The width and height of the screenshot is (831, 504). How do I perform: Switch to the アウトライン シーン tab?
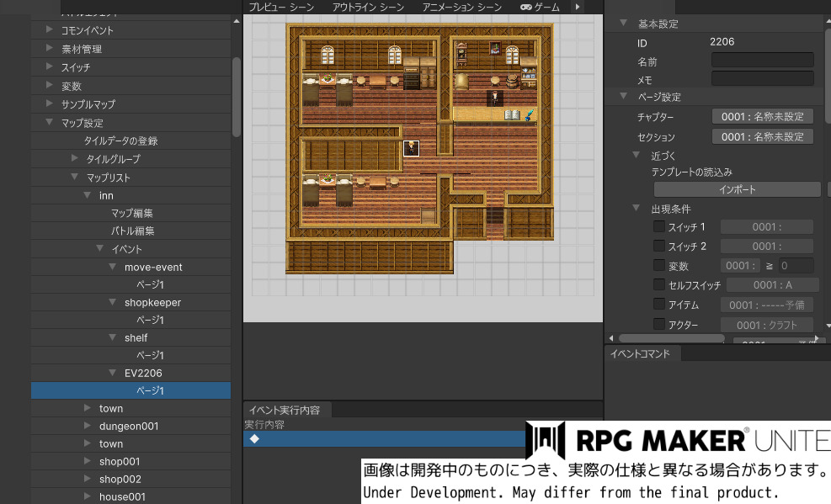[367, 7]
